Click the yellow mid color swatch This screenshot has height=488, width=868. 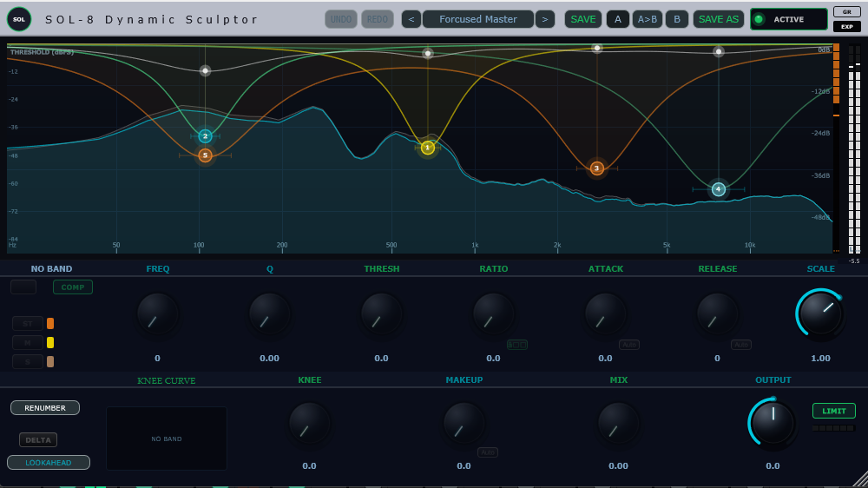click(50, 343)
